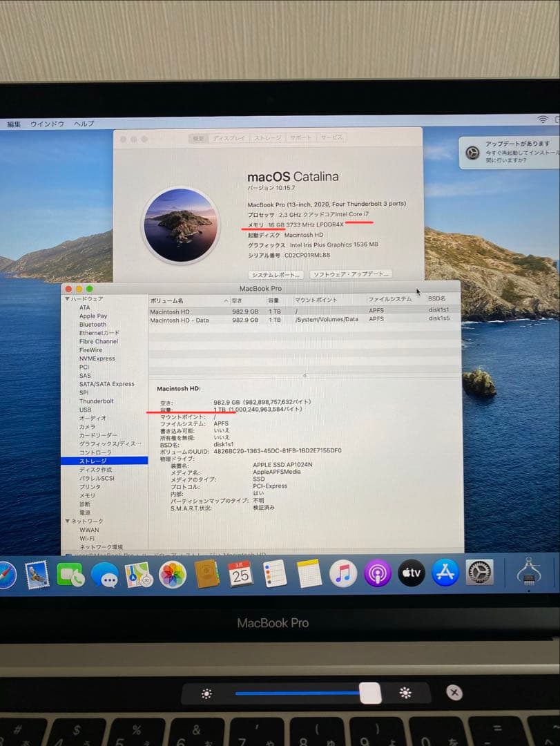Screen dimensions: 560x746
Task: Switch to 概要 tab
Action: click(198, 138)
